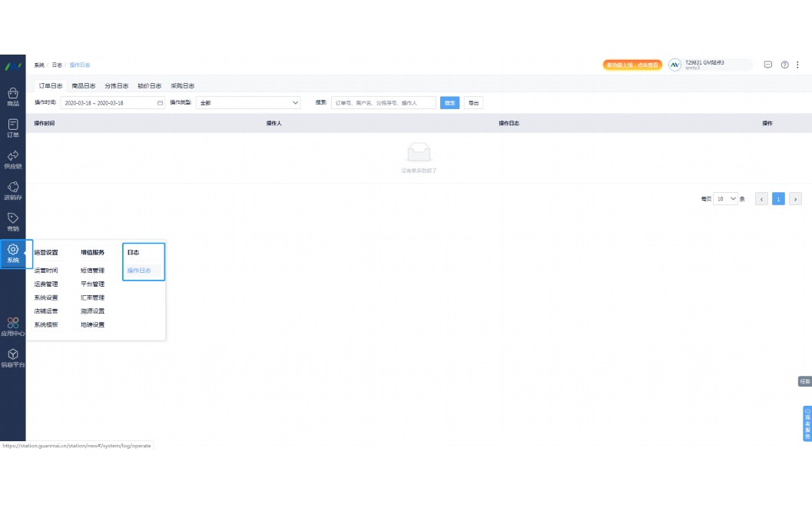Image resolution: width=812 pixels, height=505 pixels.
Task: Open the 操作时间 date range picker
Action: tap(113, 102)
